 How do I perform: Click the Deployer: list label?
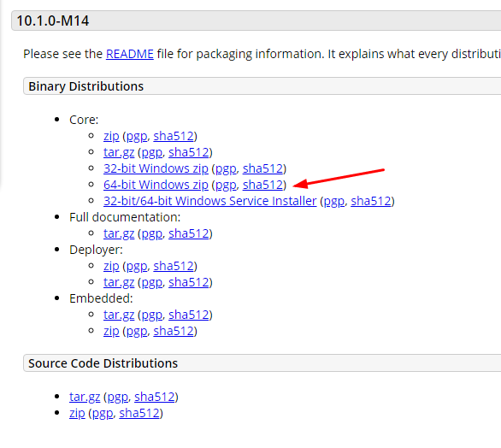tap(96, 251)
